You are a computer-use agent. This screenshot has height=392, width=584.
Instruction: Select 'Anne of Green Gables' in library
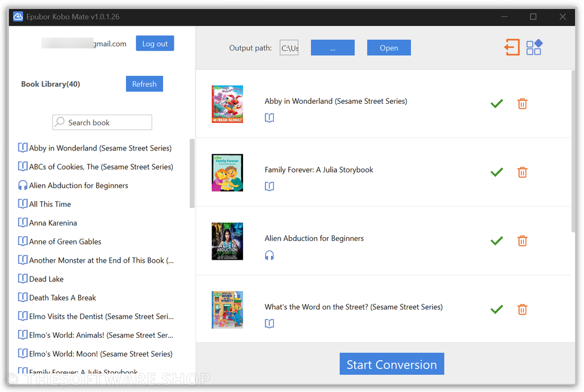click(65, 242)
